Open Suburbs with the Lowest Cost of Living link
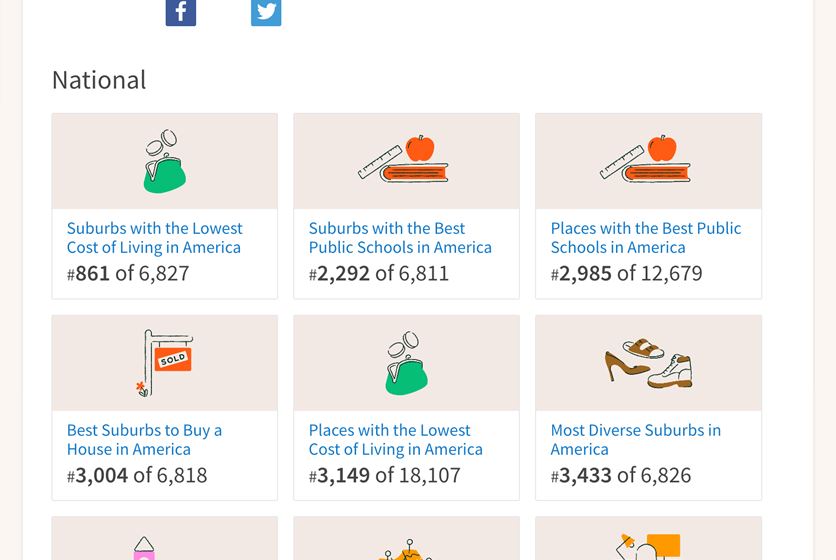The width and height of the screenshot is (836, 560). point(155,238)
